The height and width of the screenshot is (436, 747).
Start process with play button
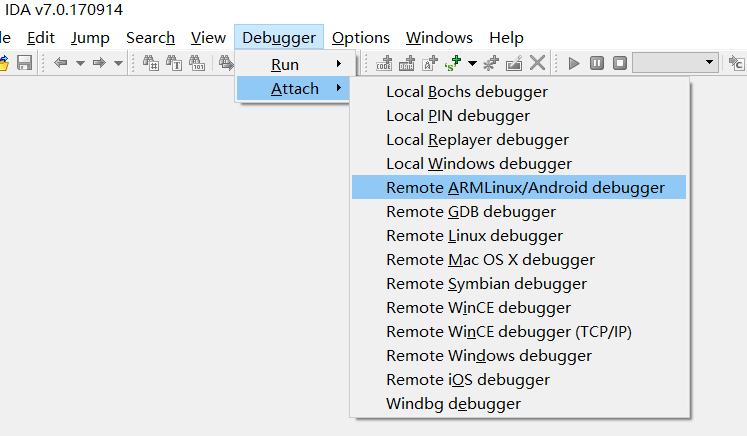[x=574, y=63]
